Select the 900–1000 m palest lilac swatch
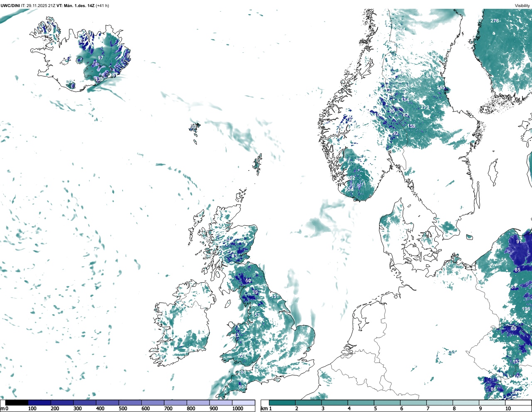Image resolution: width=532 pixels, height=412 pixels. pyautogui.click(x=221, y=402)
